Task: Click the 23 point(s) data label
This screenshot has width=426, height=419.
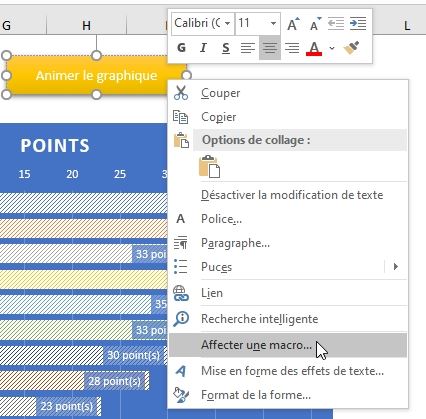Action: 67,406
